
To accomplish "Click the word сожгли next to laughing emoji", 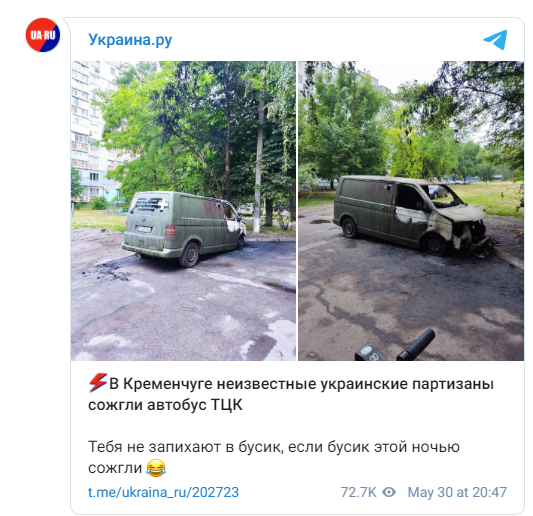I will point(115,468).
